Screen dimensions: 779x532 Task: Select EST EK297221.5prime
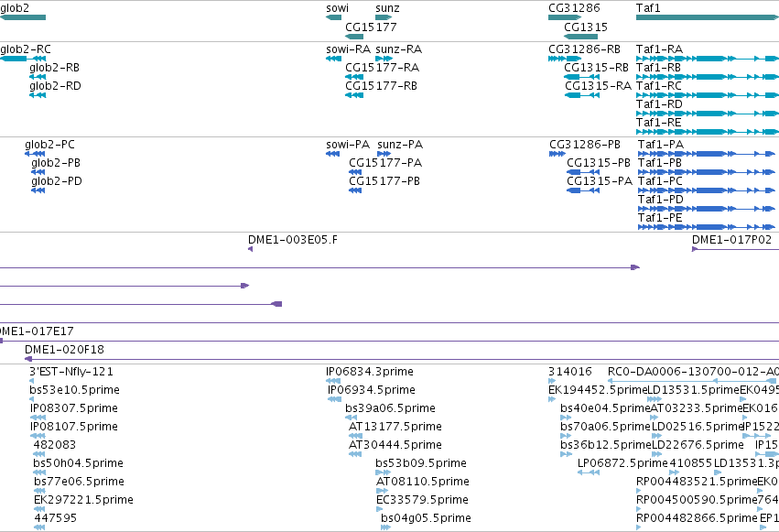39,510
